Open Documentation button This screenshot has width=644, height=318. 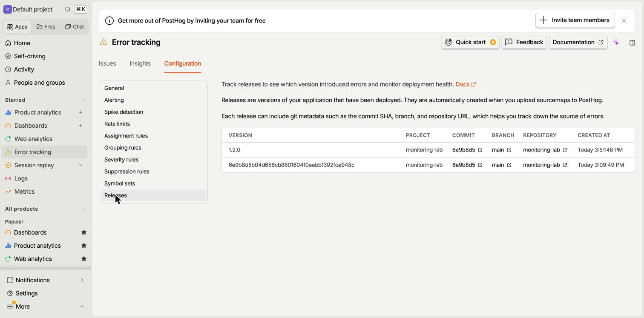coord(578,42)
